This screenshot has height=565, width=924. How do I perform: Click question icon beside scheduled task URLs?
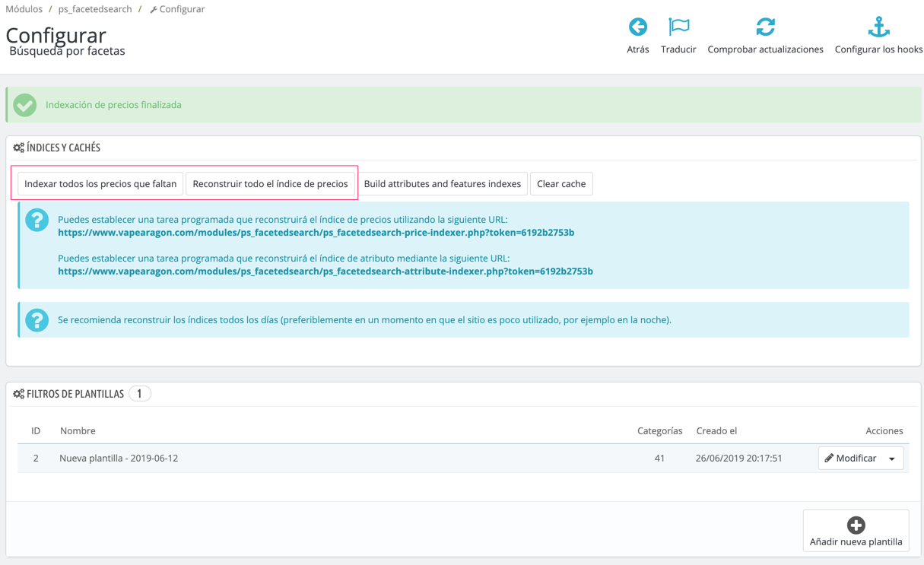coord(37,221)
